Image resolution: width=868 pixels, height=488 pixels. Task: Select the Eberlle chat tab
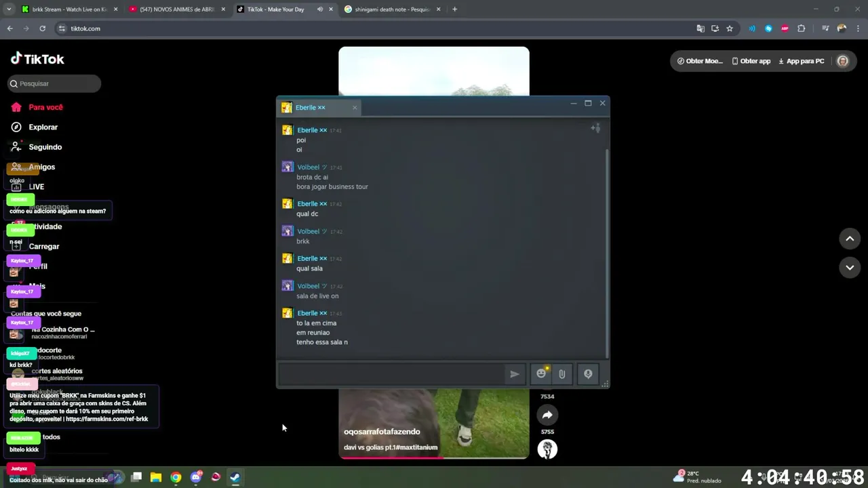pos(319,107)
